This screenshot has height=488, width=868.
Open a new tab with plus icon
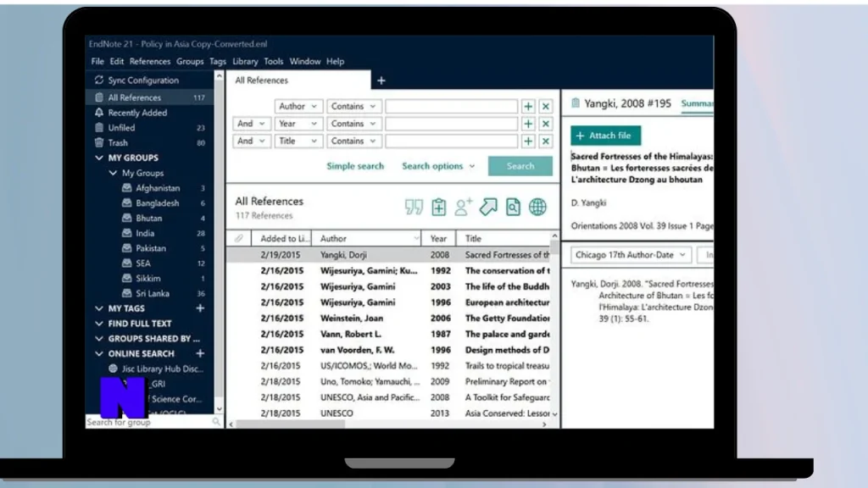pyautogui.click(x=381, y=80)
